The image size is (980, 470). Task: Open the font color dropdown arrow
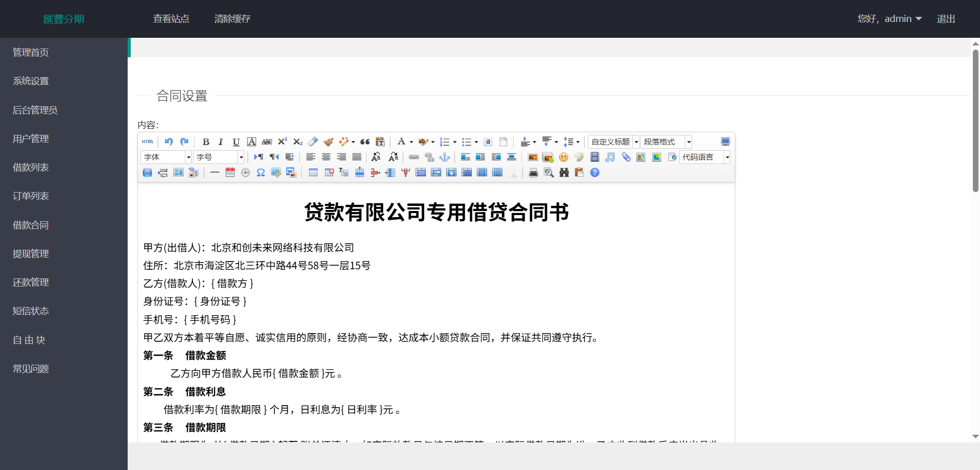pos(411,142)
